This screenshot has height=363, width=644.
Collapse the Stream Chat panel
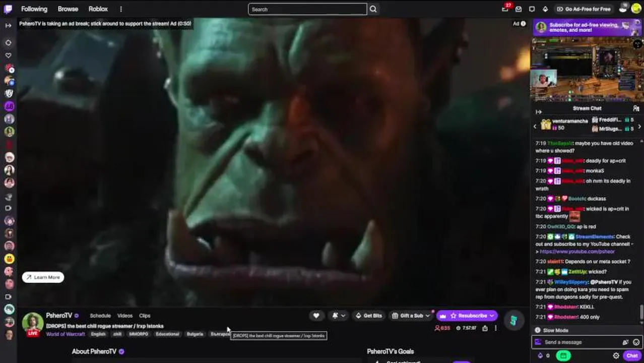tap(538, 112)
